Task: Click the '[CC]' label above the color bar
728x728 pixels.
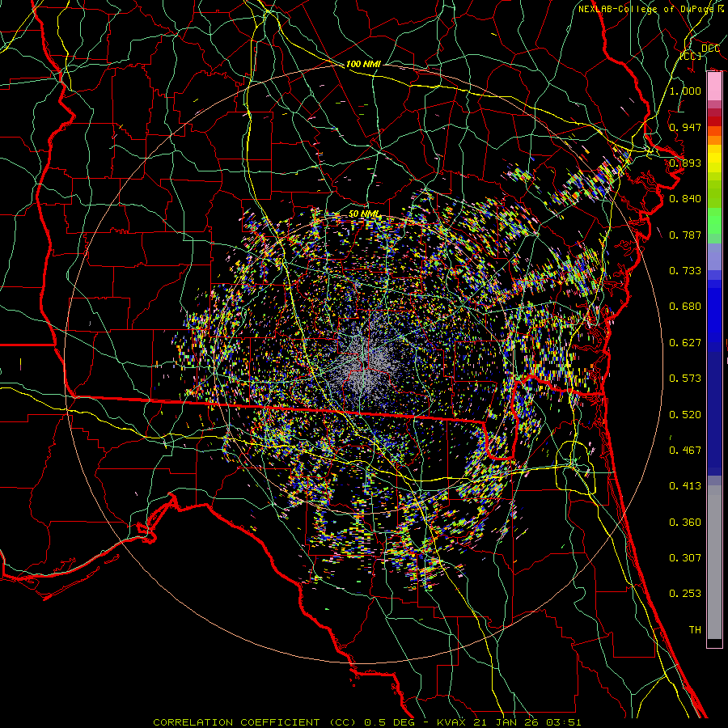Action: (x=691, y=56)
